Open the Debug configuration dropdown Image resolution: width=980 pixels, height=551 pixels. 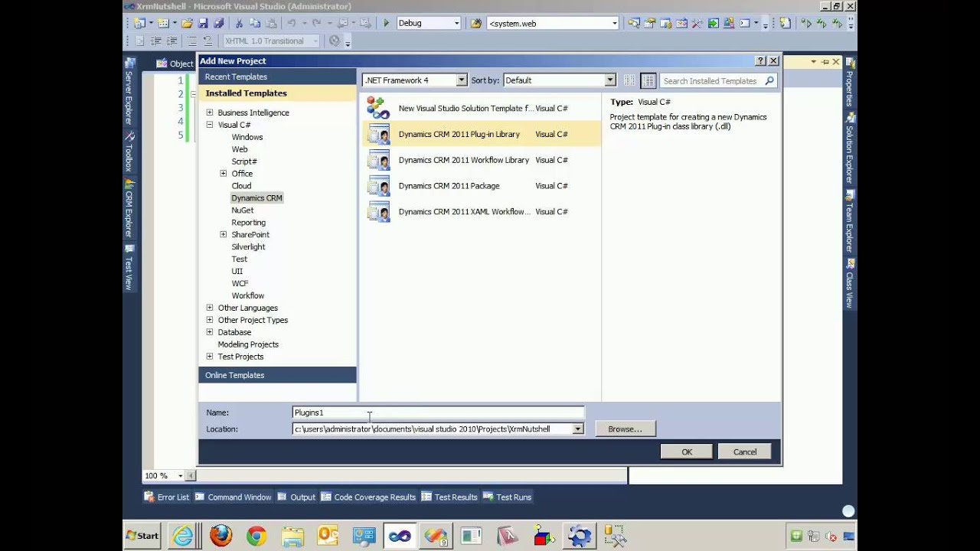pyautogui.click(x=457, y=23)
